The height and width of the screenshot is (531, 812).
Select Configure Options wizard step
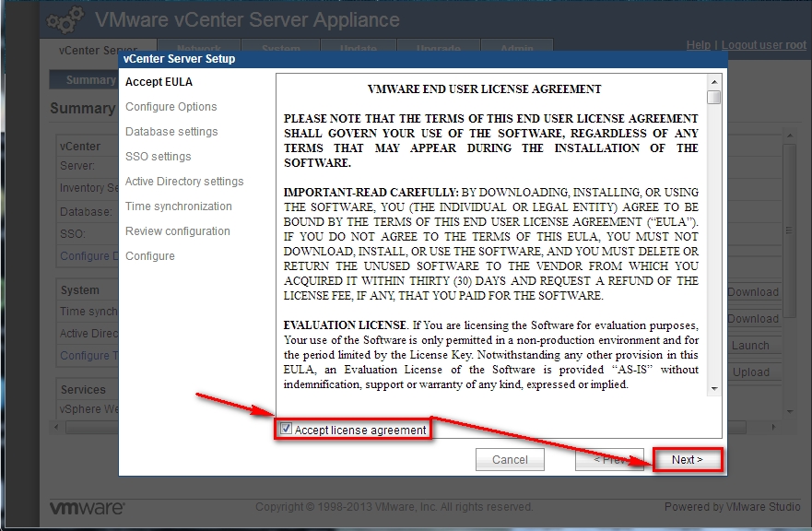click(171, 107)
